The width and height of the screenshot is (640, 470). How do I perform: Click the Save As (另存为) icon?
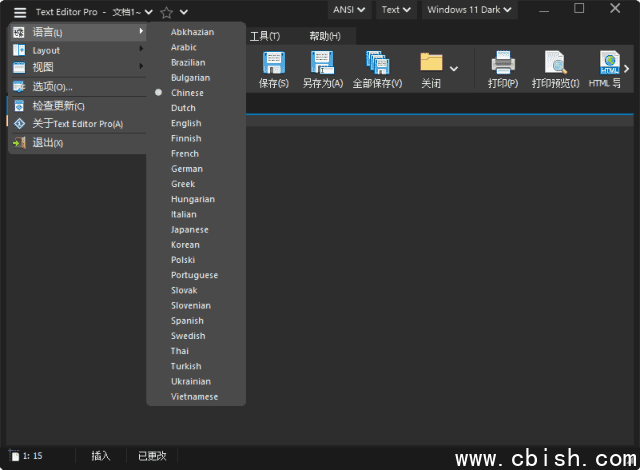(322, 63)
